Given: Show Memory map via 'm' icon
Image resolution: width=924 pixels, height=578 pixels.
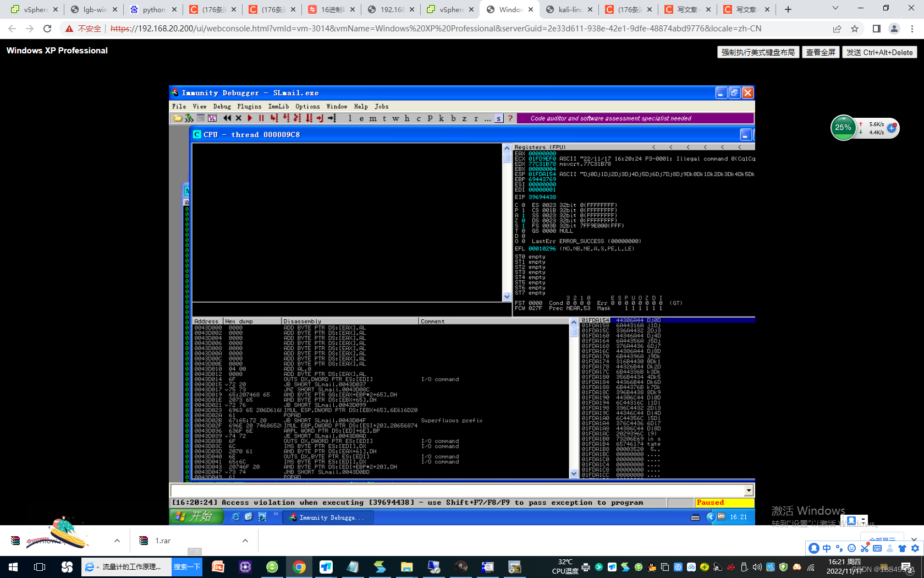Looking at the screenshot, I should point(373,118).
